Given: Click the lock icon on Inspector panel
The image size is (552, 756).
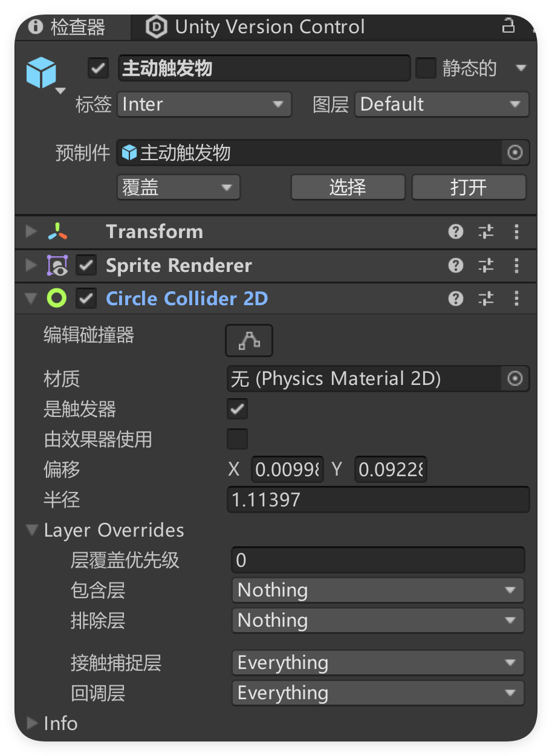Looking at the screenshot, I should point(508,26).
